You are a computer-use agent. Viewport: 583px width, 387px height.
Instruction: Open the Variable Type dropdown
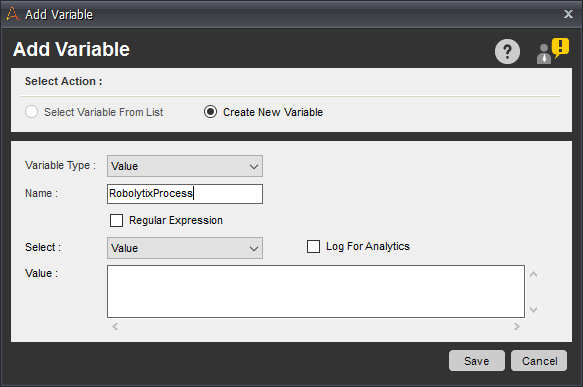pyautogui.click(x=185, y=166)
